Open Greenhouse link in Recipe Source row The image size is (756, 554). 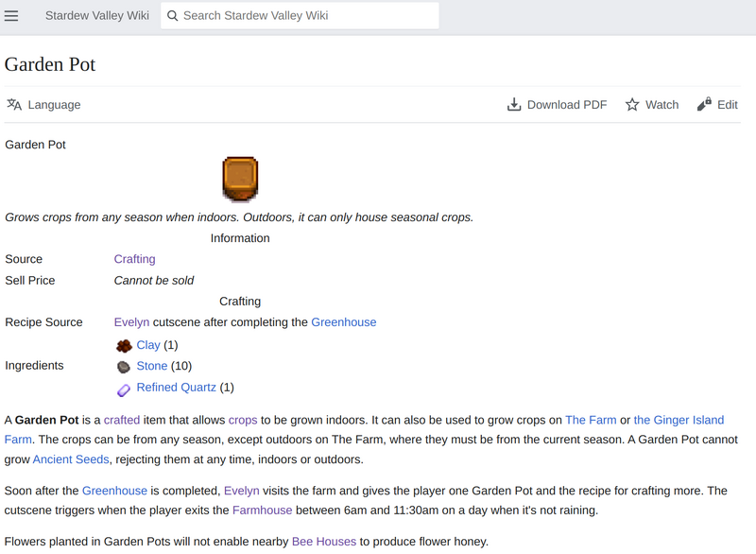(x=344, y=322)
